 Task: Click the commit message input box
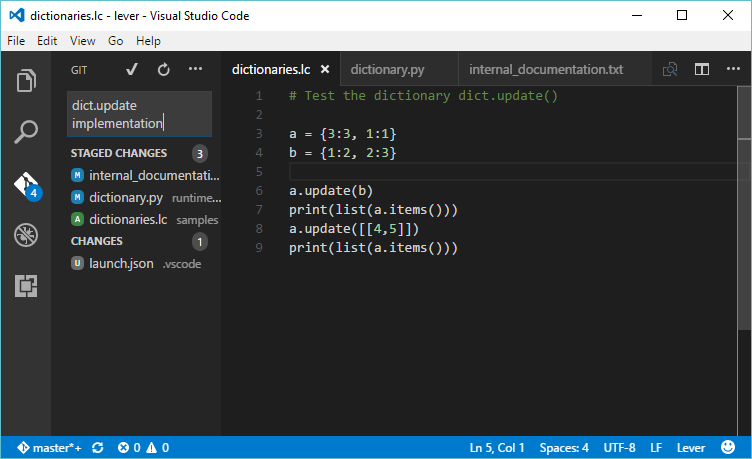click(139, 114)
